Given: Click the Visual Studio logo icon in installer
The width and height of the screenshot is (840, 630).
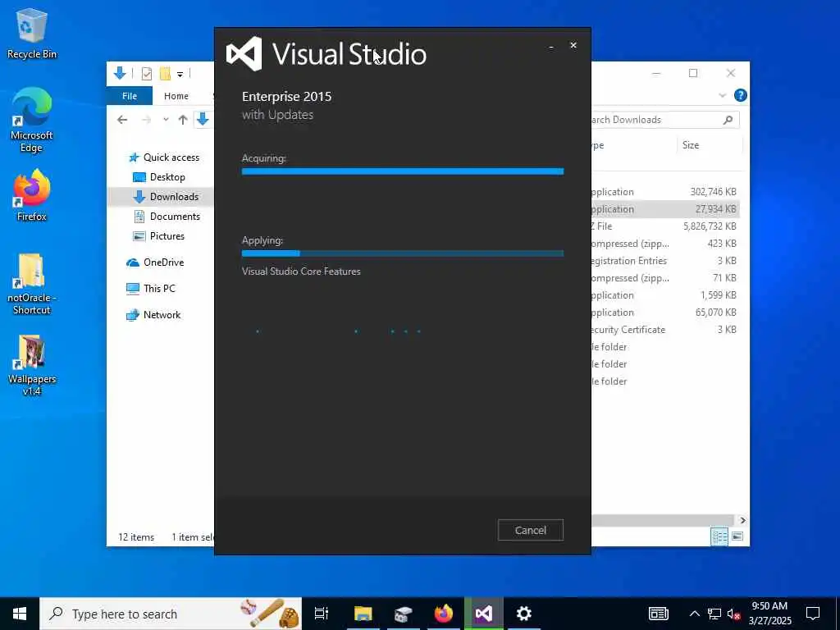Looking at the screenshot, I should click(244, 54).
